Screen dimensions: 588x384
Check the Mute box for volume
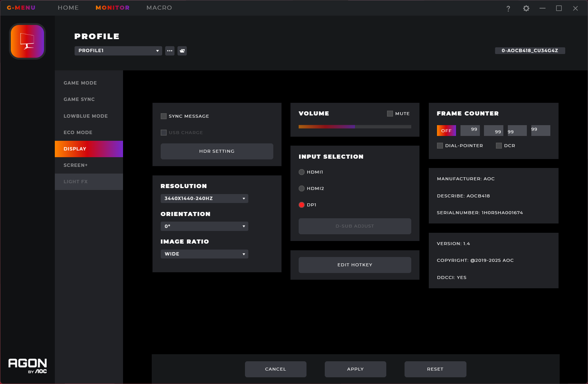(x=390, y=114)
